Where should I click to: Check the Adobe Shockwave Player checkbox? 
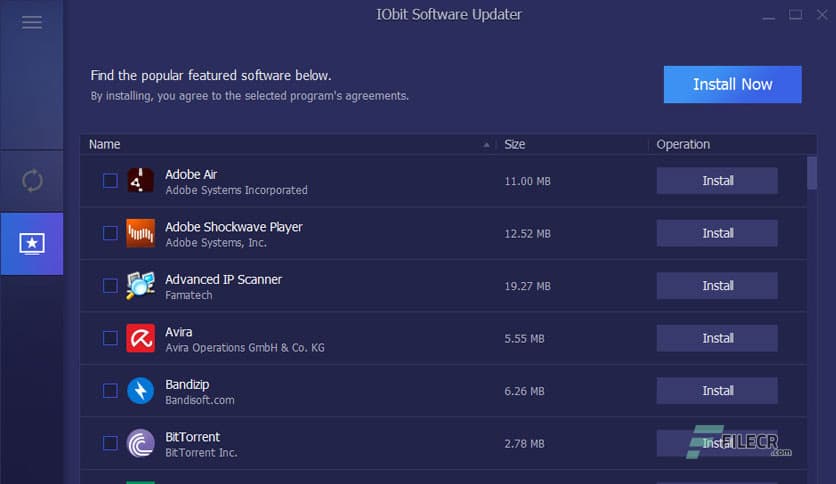pyautogui.click(x=110, y=233)
